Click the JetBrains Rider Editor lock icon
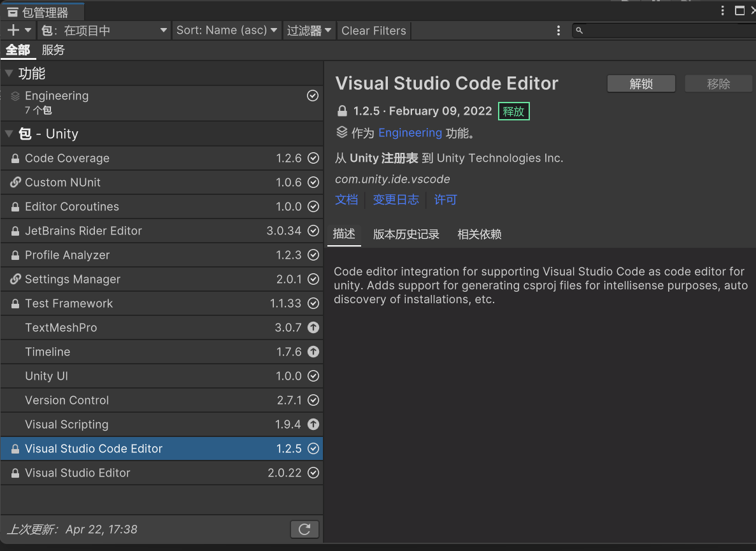The image size is (756, 551). [15, 231]
